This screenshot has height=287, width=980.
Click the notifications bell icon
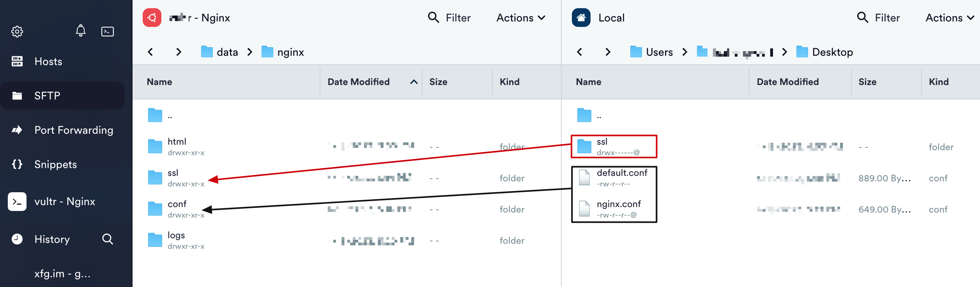[x=81, y=31]
